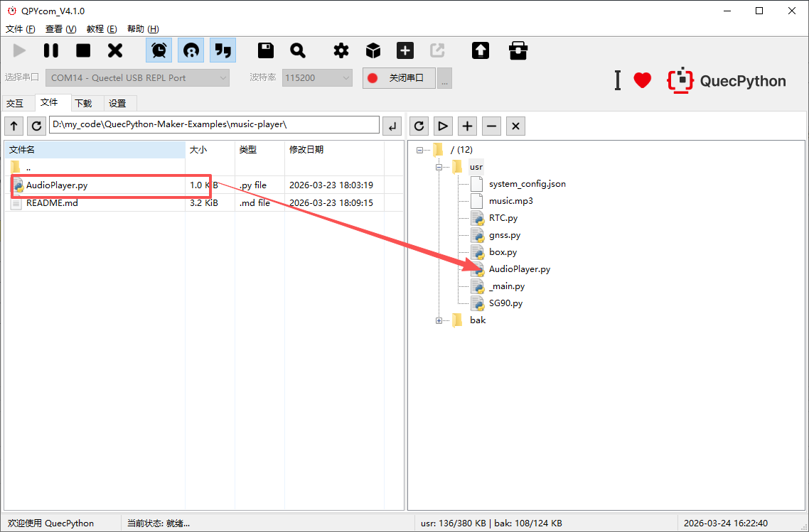Image resolution: width=809 pixels, height=532 pixels.
Task: Switch to the 下载 tab
Action: [83, 103]
